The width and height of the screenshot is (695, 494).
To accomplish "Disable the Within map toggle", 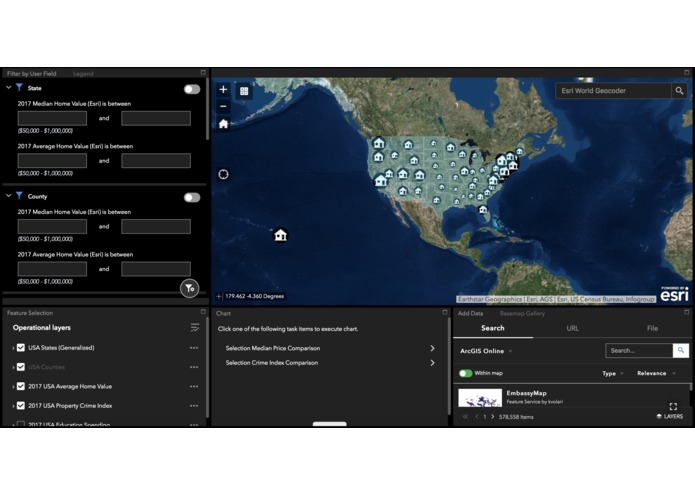I will point(465,373).
